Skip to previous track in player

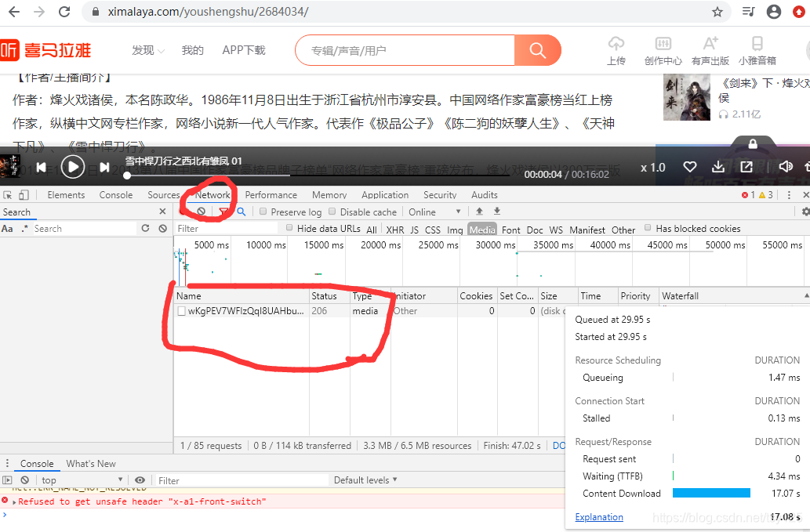point(42,167)
